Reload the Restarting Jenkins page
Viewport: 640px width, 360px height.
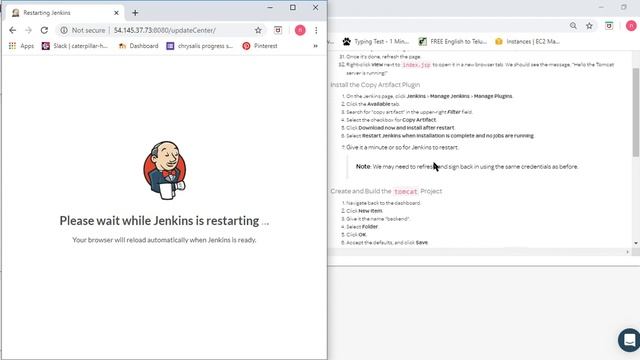pos(44,30)
